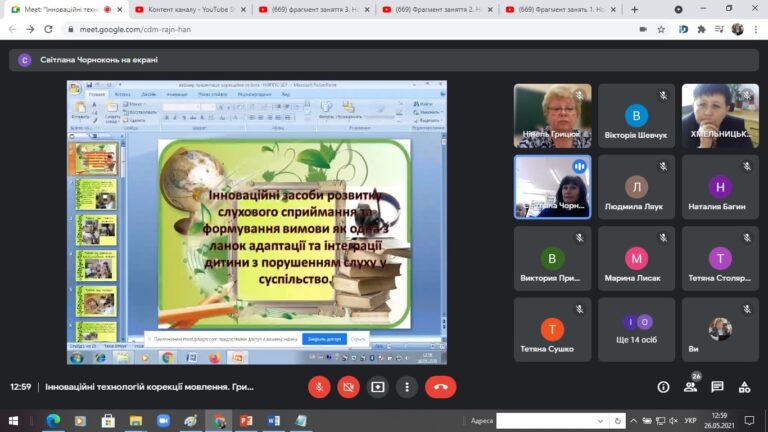
Task: Open meeting details info icon
Action: tap(663, 387)
